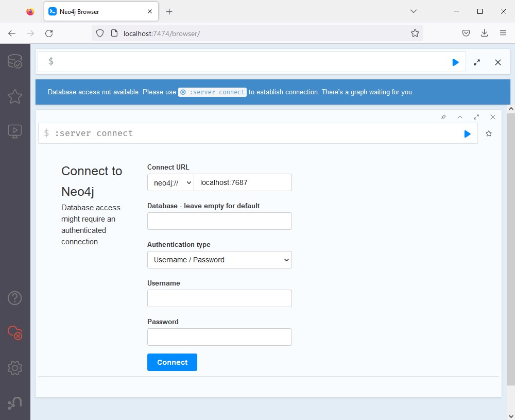Open the Help and Learn sidebar panel
Image resolution: width=515 pixels, height=420 pixels.
[x=15, y=298]
